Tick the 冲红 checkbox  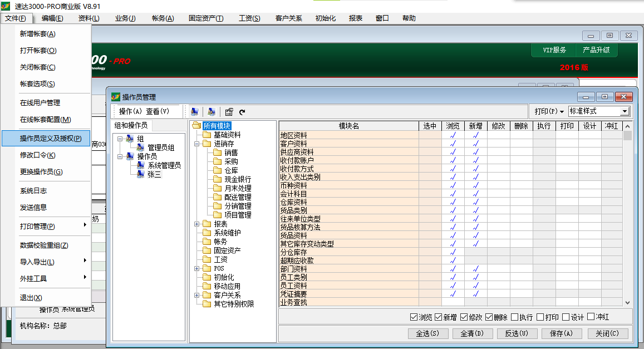tap(591, 317)
